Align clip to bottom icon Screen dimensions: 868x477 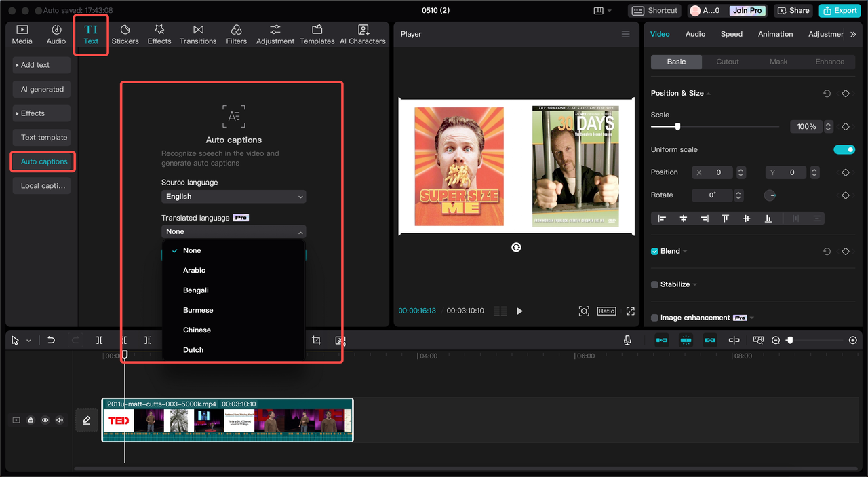[x=768, y=218]
